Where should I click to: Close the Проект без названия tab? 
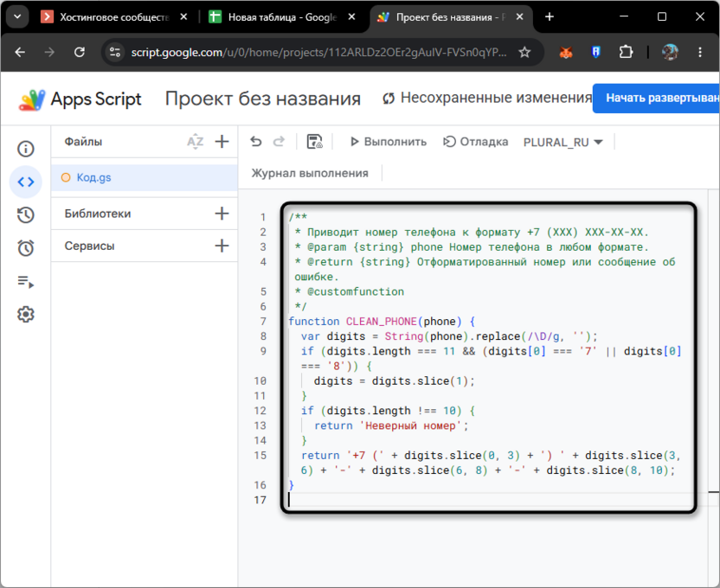point(520,17)
